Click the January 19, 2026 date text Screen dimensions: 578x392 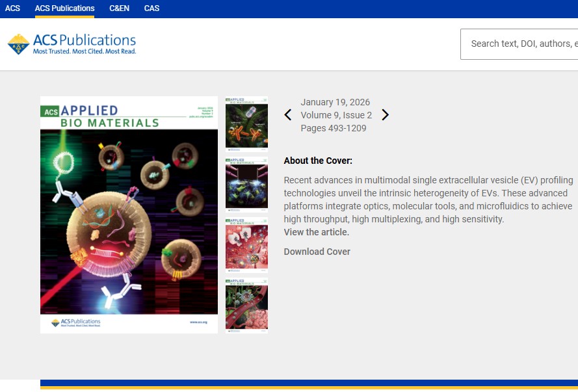pyautogui.click(x=335, y=102)
